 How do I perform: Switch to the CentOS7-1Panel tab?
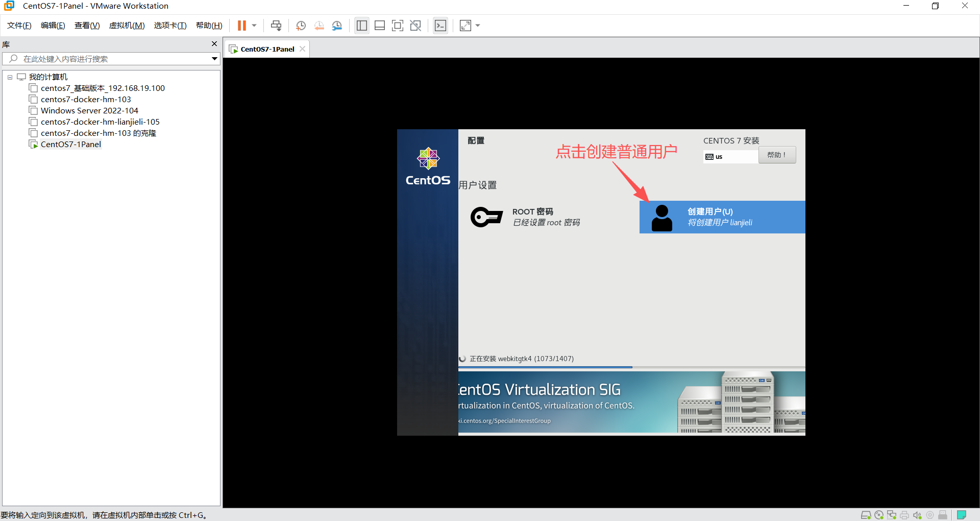267,49
